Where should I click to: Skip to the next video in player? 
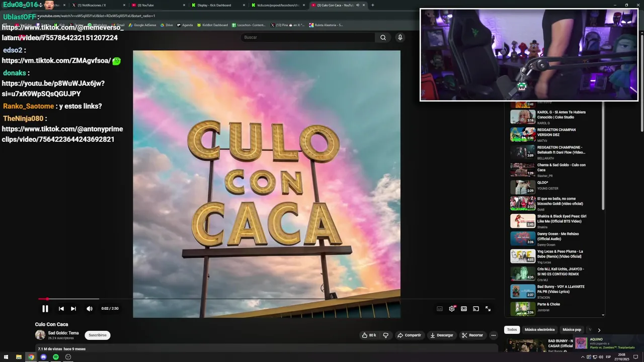73,309
